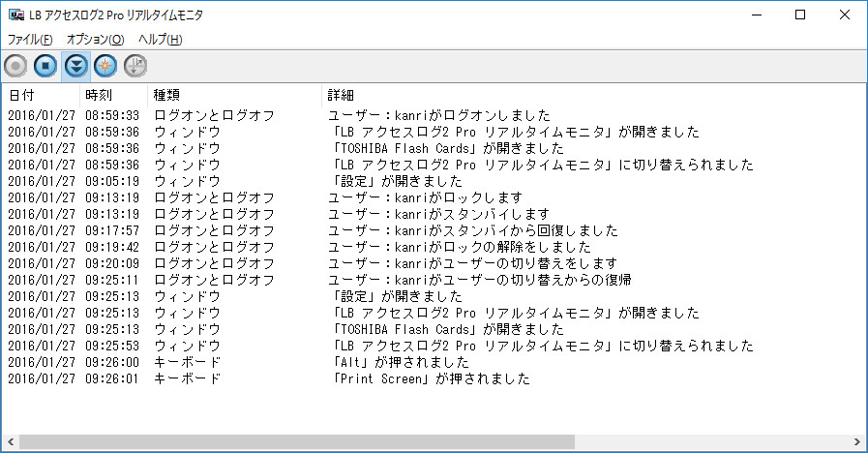Image resolution: width=868 pixels, height=453 pixels.
Task: Select the row '「Alt」が押されました'
Action: 434,362
